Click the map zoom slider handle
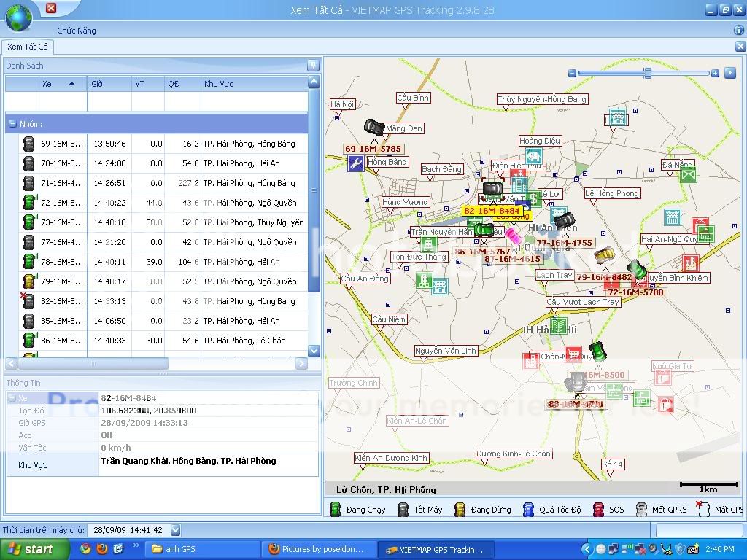This screenshot has height=560, width=747. (647, 73)
